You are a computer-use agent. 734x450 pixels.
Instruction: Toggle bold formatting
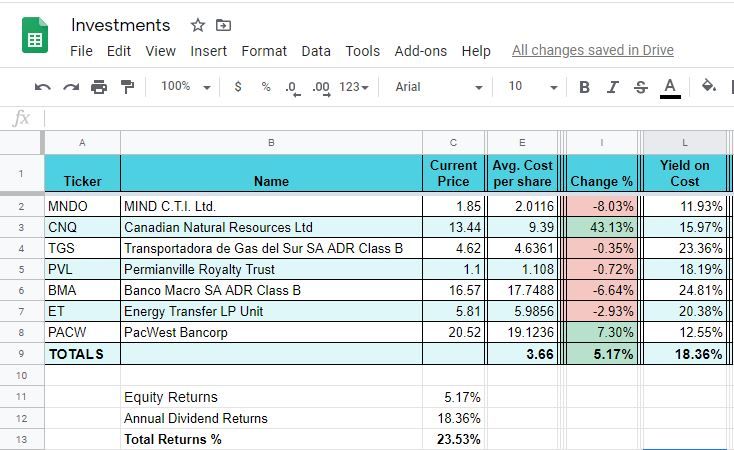[x=584, y=87]
